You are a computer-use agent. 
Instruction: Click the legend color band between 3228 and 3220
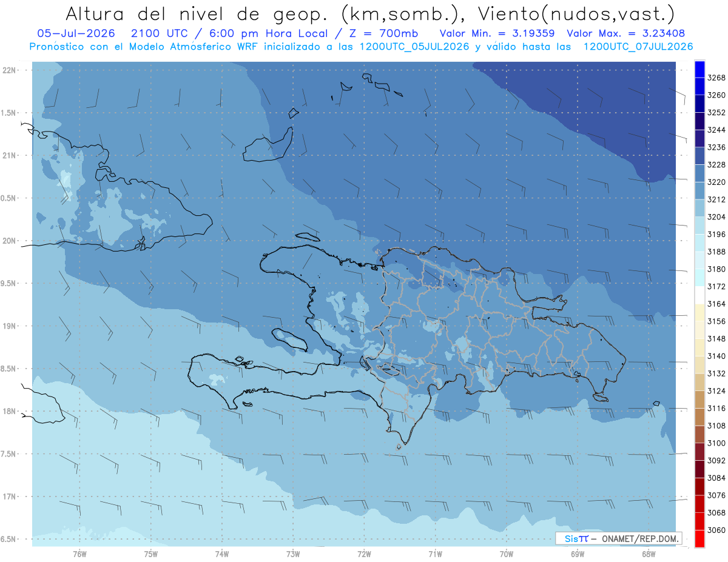click(699, 173)
